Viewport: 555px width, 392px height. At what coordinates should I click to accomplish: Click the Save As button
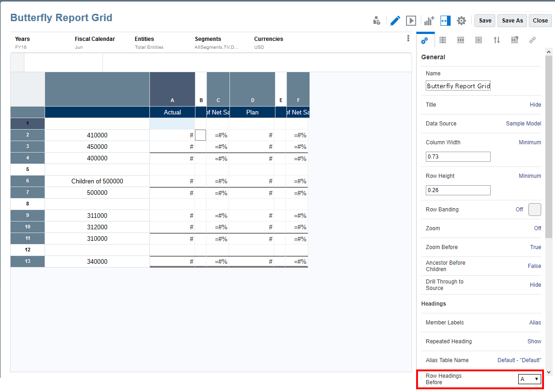point(512,21)
